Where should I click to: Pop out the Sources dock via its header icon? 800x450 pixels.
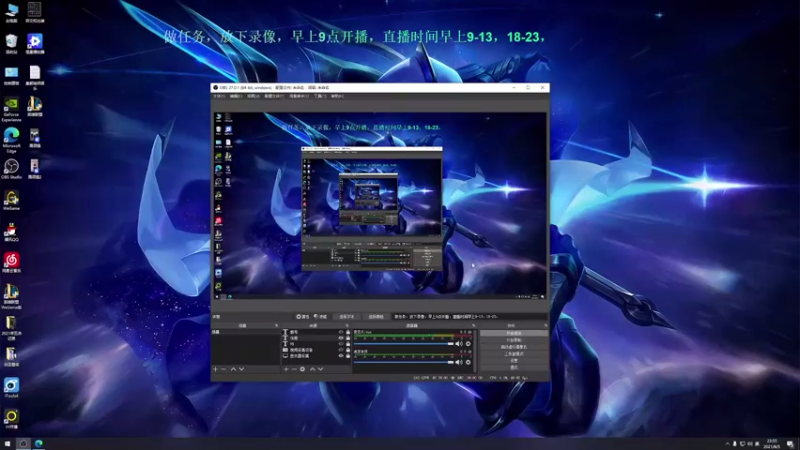pos(347,326)
